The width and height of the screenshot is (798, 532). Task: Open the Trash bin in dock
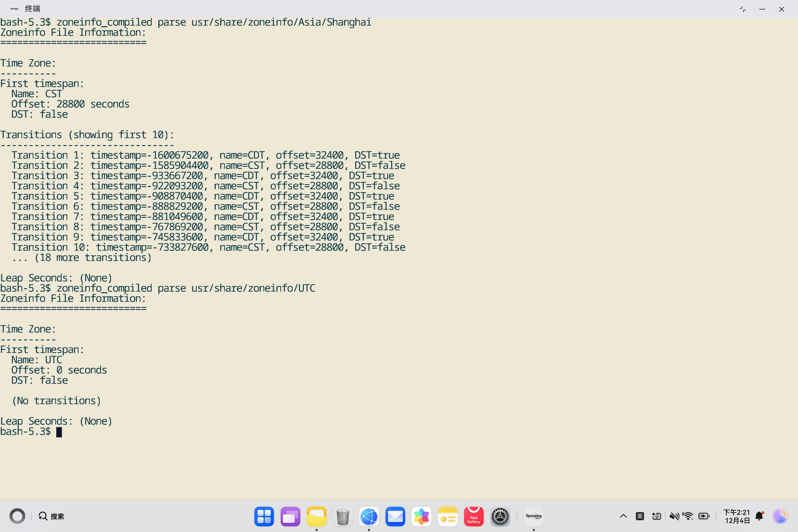pos(343,516)
